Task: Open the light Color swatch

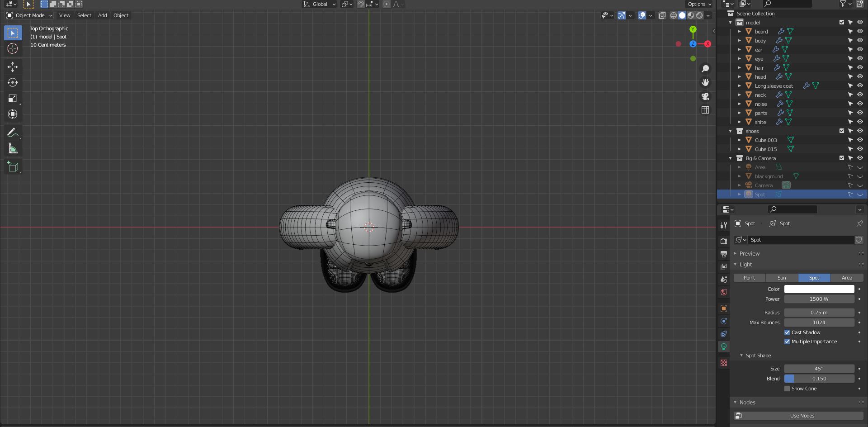Action: point(819,289)
